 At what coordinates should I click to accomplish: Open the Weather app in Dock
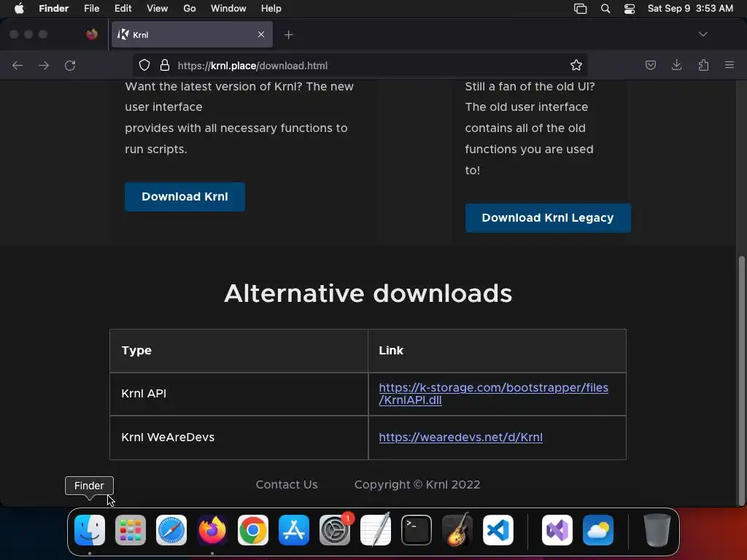tap(598, 530)
